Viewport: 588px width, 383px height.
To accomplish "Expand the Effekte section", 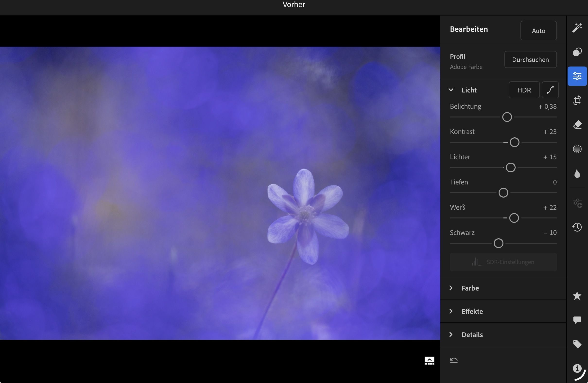I will click(451, 311).
